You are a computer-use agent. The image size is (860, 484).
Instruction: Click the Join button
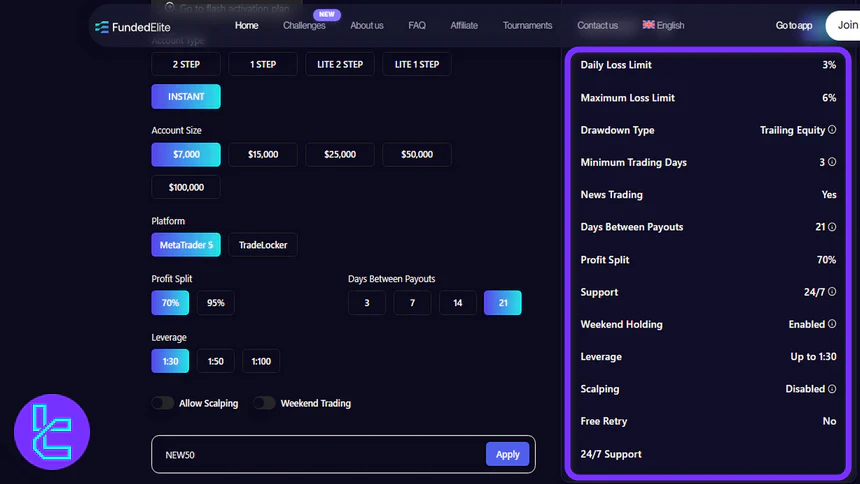(x=841, y=25)
